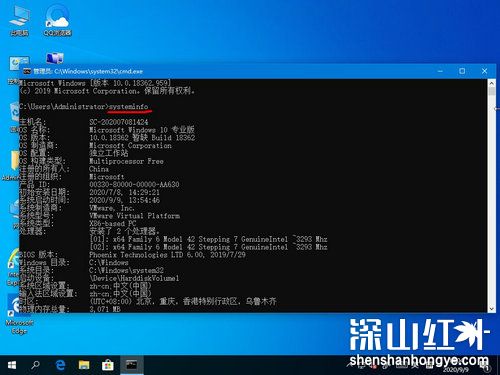The width and height of the screenshot is (500, 375).
Task: Click 'C:\Windows\system32' directory text
Action: 126,270
